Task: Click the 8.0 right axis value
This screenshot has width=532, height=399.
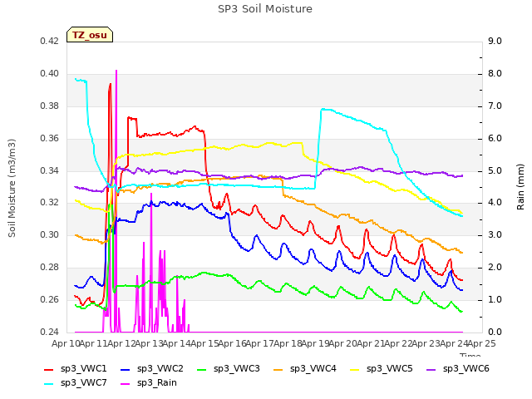Action: 495,74
